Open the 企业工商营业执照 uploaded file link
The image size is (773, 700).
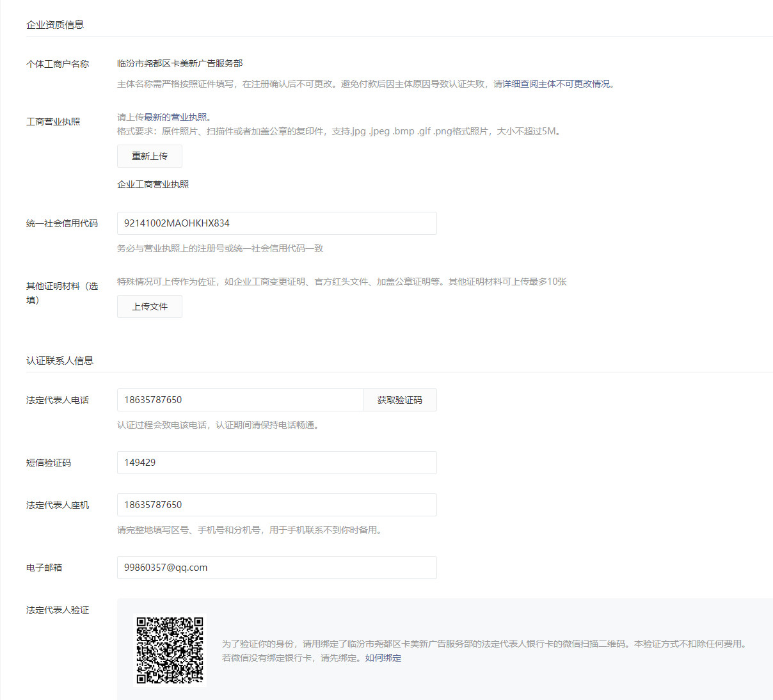pyautogui.click(x=153, y=184)
